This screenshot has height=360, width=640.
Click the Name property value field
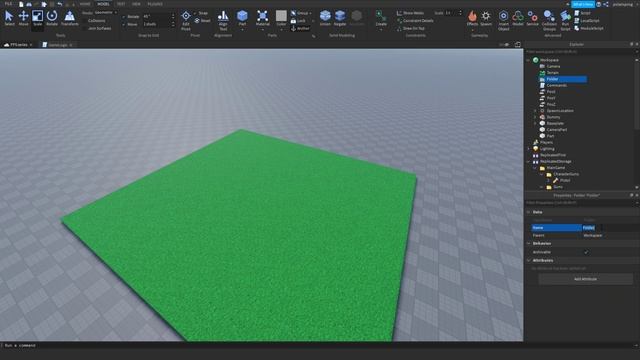[610, 228]
